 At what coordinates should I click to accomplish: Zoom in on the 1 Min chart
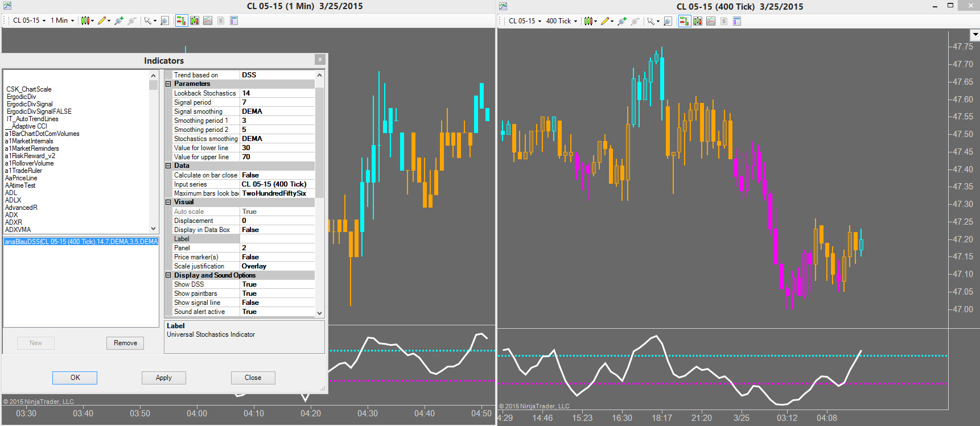click(118, 20)
